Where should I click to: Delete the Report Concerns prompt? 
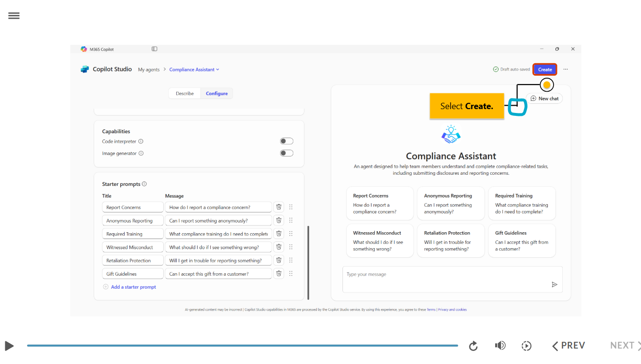tap(279, 207)
